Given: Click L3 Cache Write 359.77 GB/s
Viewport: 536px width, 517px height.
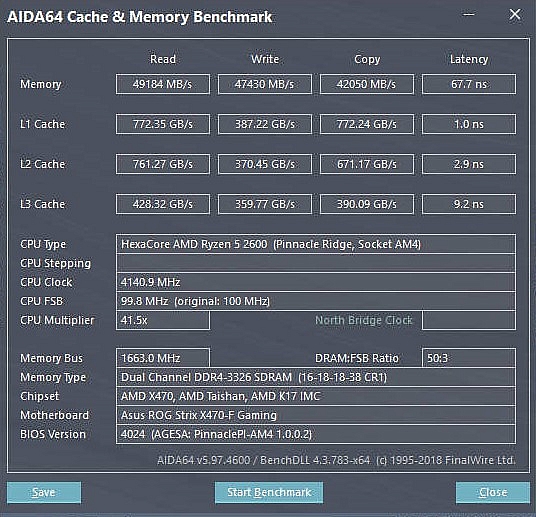Looking at the screenshot, I should (265, 204).
